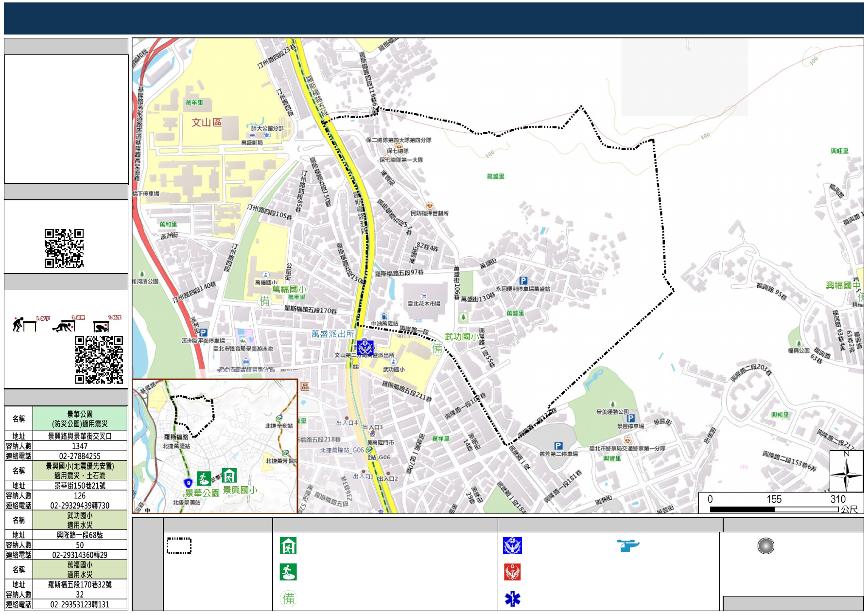Click the green shelter building icon in the inset map
This screenshot has height=614, width=868.
pyautogui.click(x=229, y=475)
